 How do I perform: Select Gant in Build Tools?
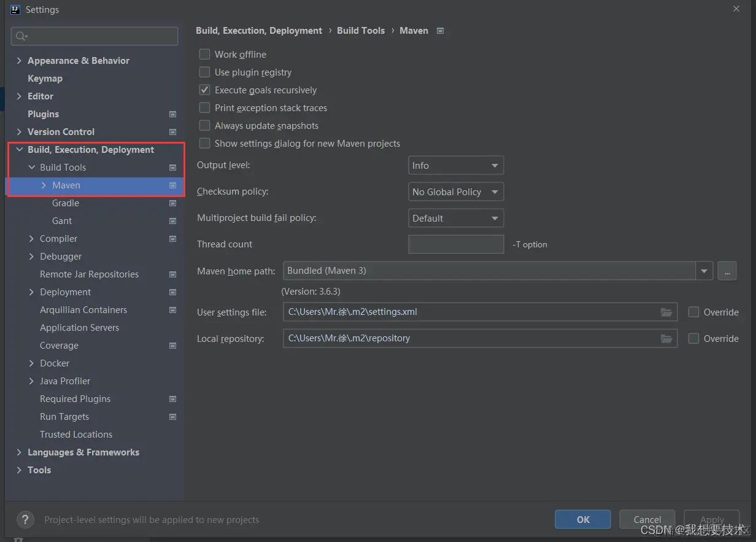(62, 221)
